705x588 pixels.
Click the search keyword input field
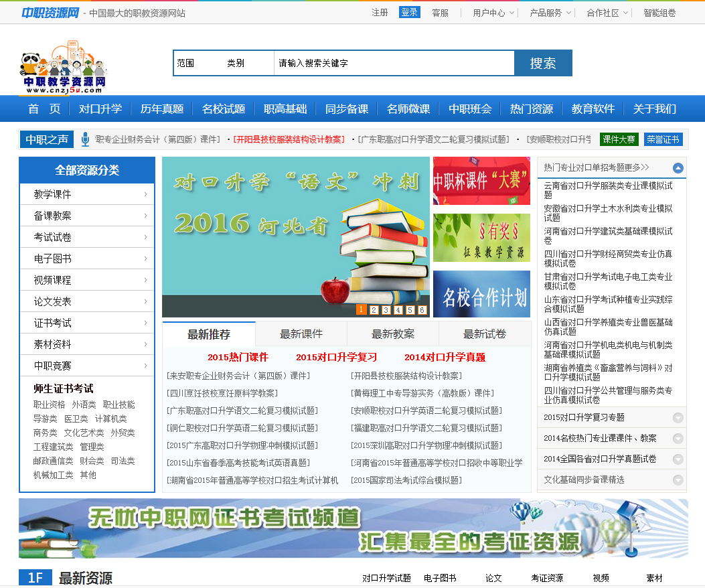(394, 63)
